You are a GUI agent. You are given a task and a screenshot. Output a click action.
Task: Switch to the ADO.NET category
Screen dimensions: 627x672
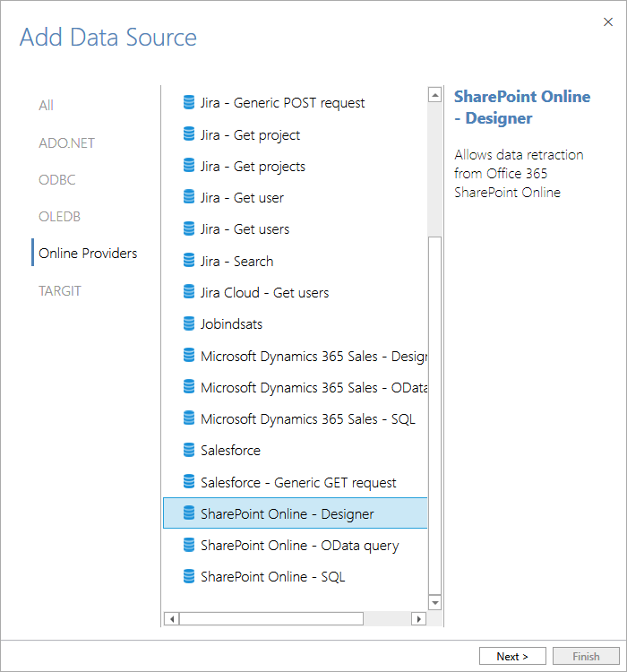pos(66,142)
